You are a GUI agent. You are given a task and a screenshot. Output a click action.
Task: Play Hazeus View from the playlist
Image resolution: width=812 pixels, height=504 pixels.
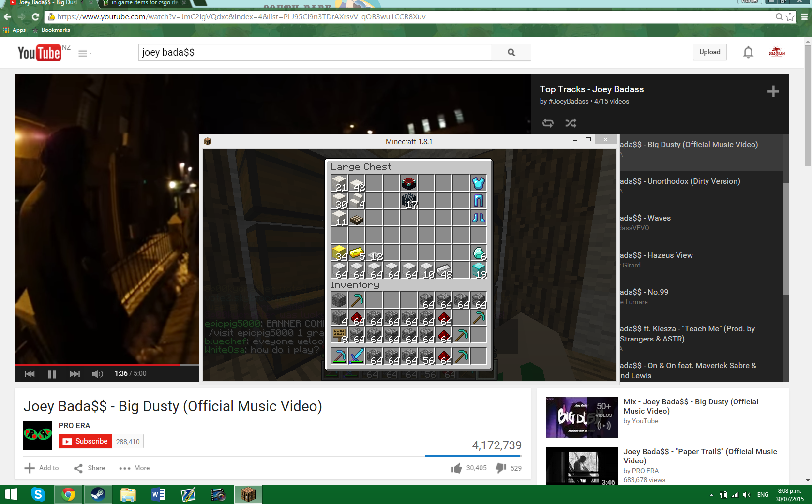[700, 263]
